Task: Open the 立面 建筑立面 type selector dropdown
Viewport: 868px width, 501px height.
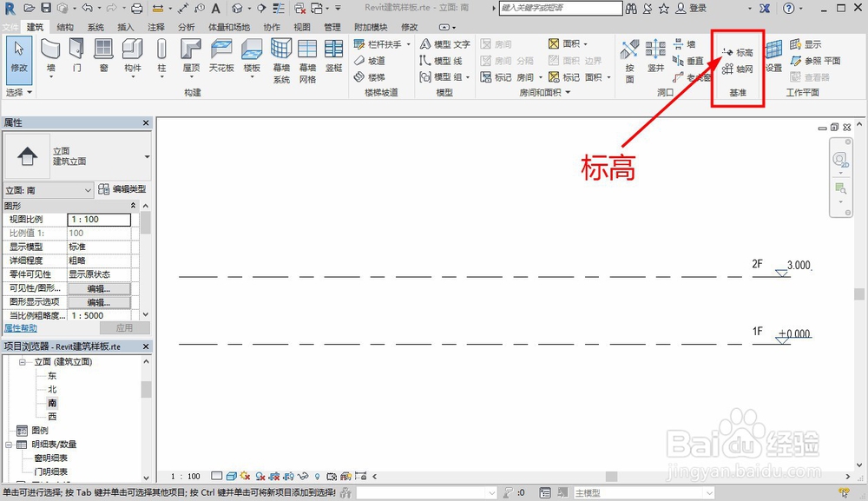Action: 147,156
